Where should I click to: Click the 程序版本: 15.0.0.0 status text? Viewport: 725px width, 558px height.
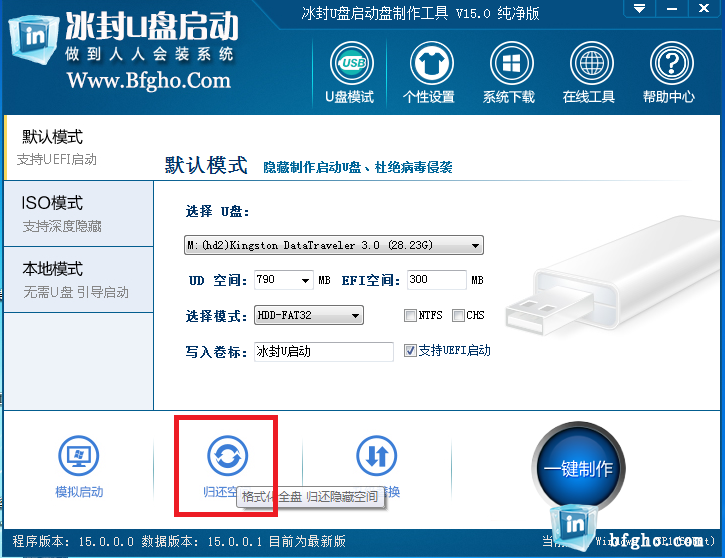(x=73, y=541)
